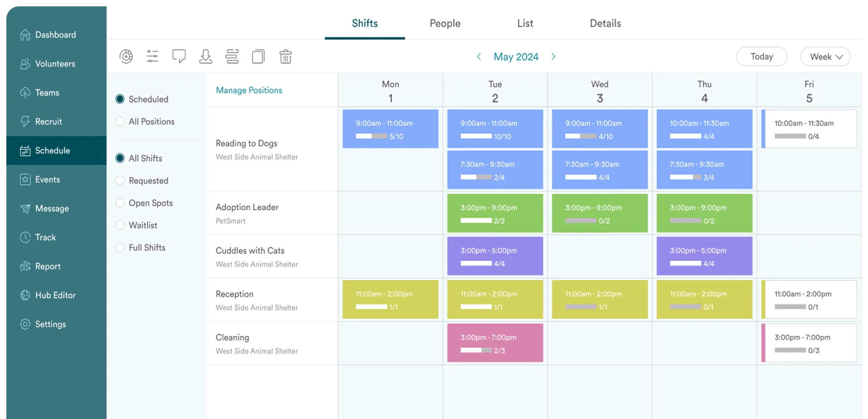
Task: Select Track from the left sidebar
Action: coord(45,237)
